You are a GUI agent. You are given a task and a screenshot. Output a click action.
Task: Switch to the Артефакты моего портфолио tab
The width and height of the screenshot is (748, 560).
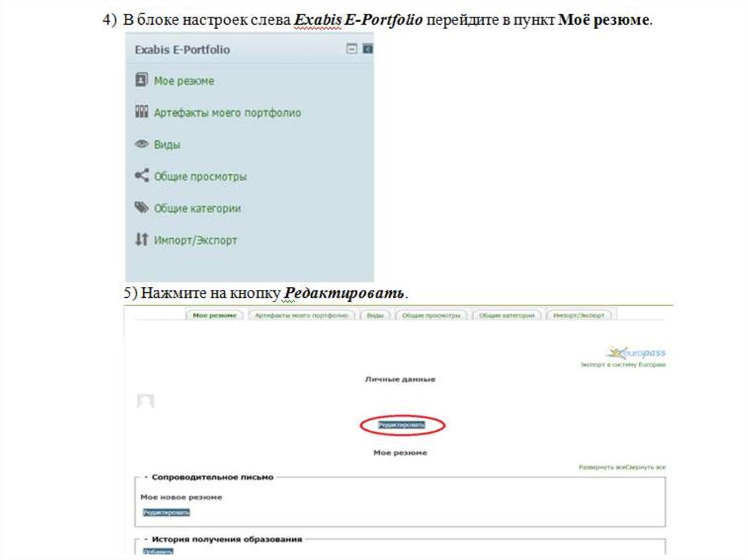click(x=300, y=315)
